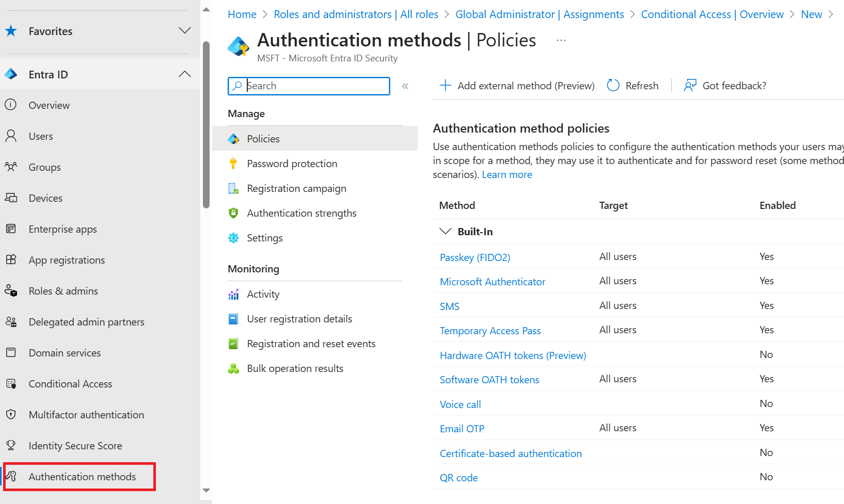Go to Roles and administrators breadcrumb
The height and width of the screenshot is (504, 844).
tap(356, 14)
